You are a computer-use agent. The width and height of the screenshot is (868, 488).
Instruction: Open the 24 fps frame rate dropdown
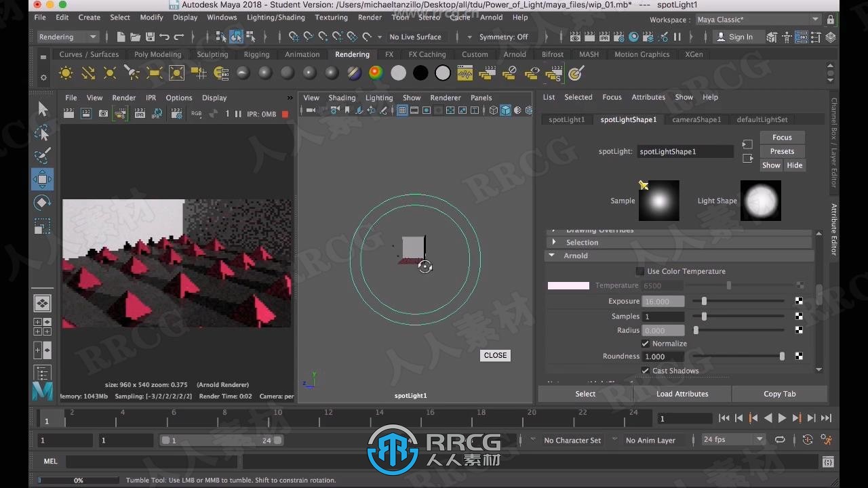(734, 440)
